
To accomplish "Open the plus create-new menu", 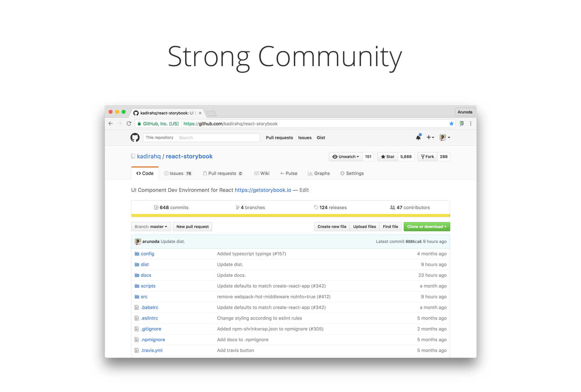I will [x=430, y=137].
